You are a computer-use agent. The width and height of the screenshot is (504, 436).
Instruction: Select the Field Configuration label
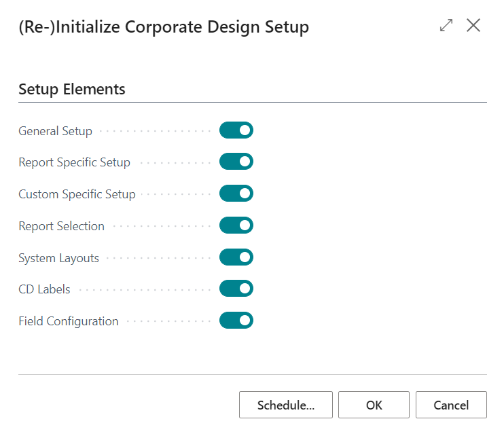coord(68,321)
